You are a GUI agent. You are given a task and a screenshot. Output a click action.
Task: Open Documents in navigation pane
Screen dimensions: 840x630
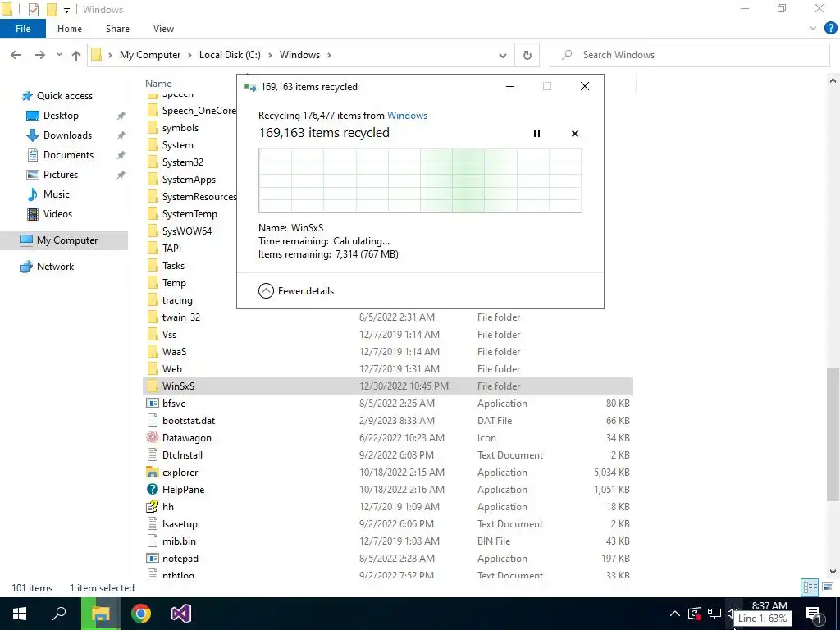(68, 155)
